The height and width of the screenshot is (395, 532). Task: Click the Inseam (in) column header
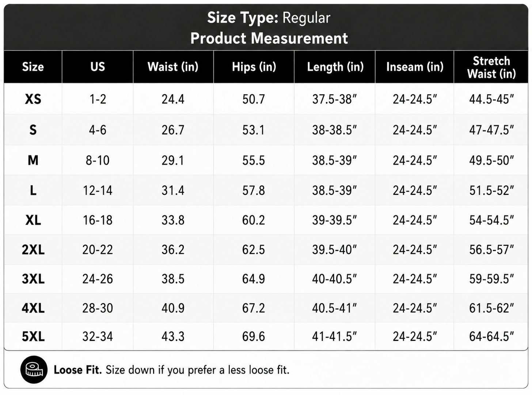pyautogui.click(x=415, y=67)
